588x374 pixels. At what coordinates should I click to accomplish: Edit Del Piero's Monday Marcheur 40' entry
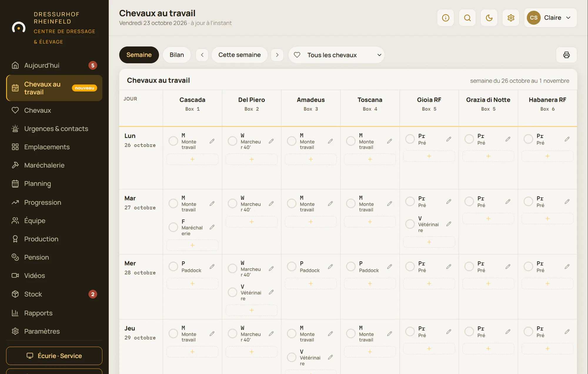point(271,141)
